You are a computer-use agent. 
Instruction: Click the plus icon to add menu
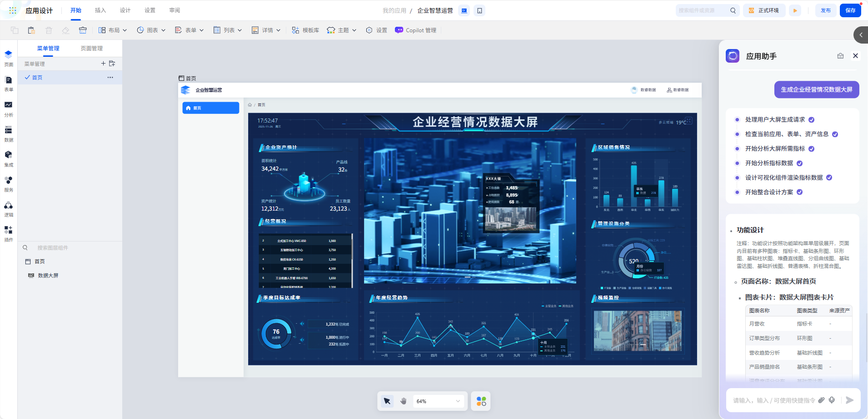pos(103,64)
